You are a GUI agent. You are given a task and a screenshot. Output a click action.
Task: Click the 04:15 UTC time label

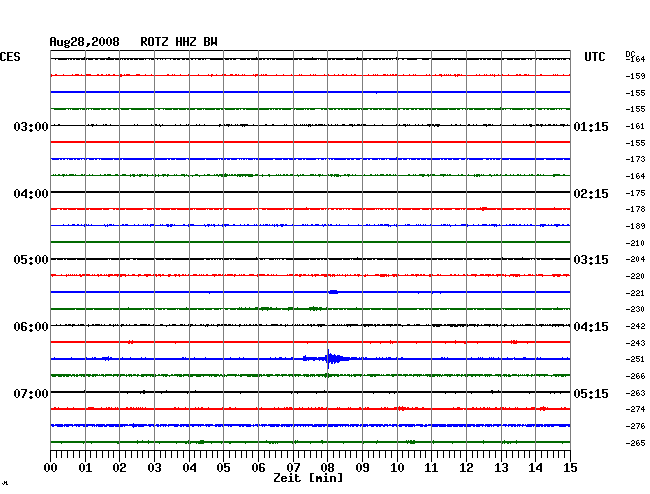point(591,327)
